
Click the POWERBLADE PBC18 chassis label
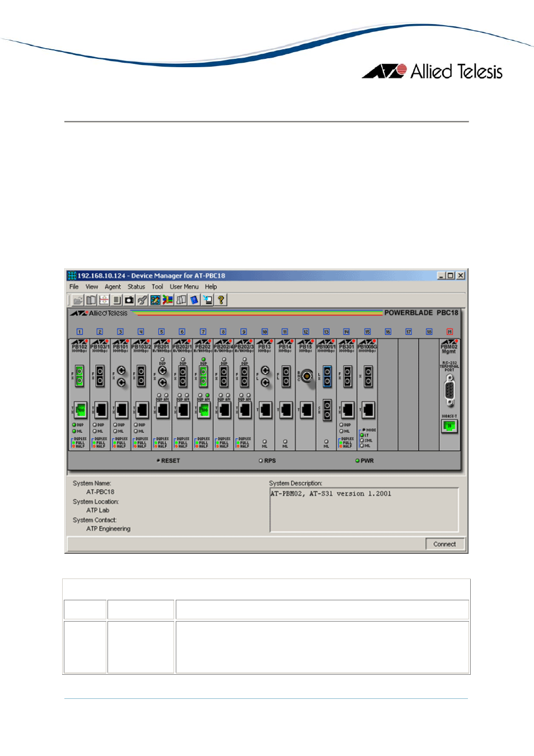coord(421,313)
